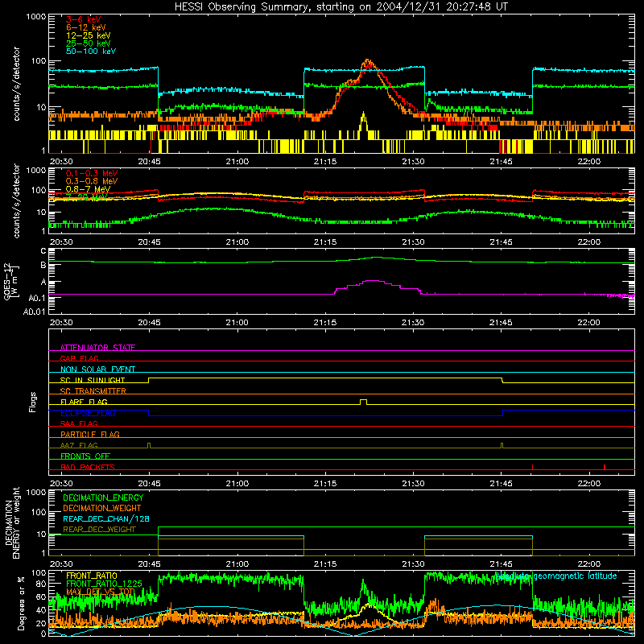Click the NON_SOLAR_EVENT flag label
Image resolution: width=644 pixels, height=644 pixels.
click(97, 369)
